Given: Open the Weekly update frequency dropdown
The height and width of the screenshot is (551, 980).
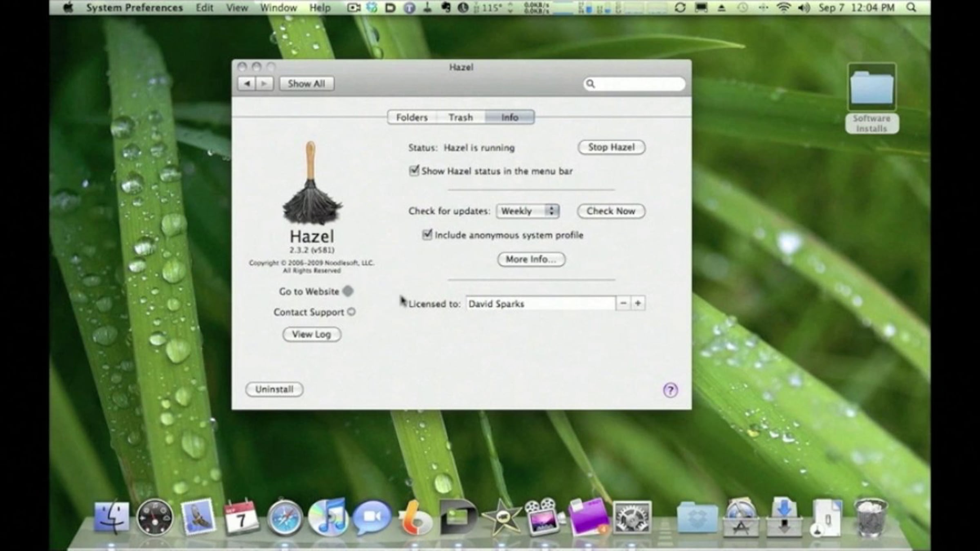Looking at the screenshot, I should pos(528,211).
